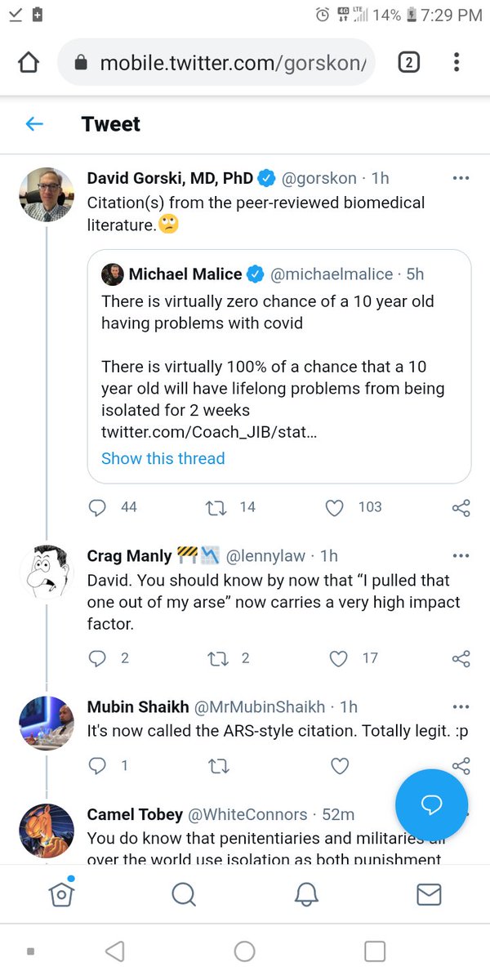The width and height of the screenshot is (490, 980).
Task: Open the browser home page icon
Action: coord(29,63)
